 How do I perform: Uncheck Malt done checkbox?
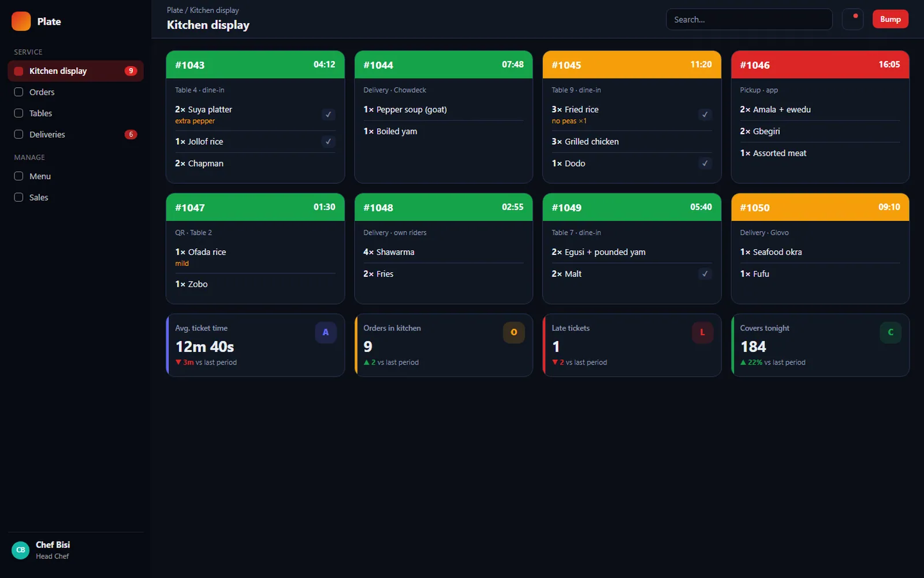click(x=705, y=274)
